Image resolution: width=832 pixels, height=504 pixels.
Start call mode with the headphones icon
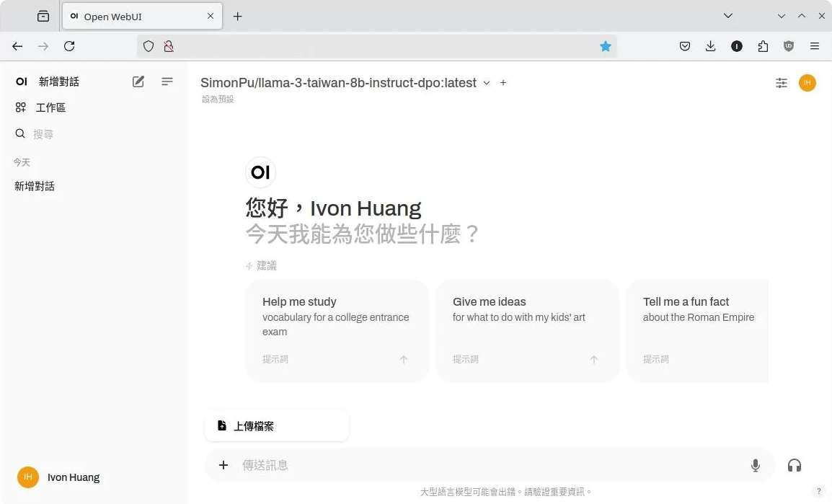tap(795, 465)
